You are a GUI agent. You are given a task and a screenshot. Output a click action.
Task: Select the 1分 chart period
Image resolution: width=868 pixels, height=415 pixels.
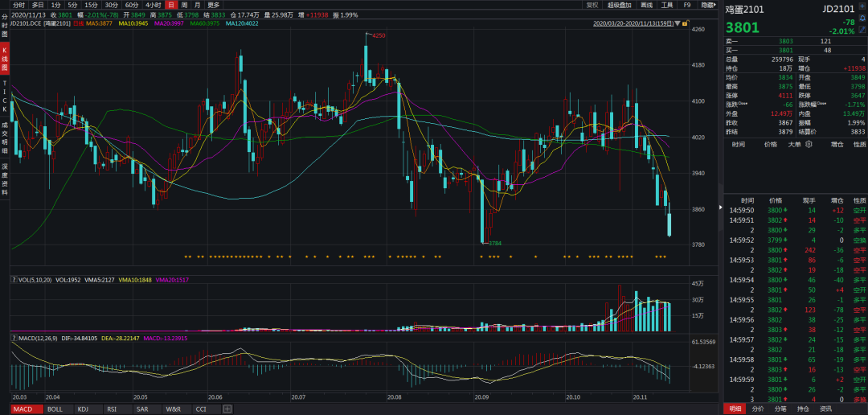(x=56, y=5)
